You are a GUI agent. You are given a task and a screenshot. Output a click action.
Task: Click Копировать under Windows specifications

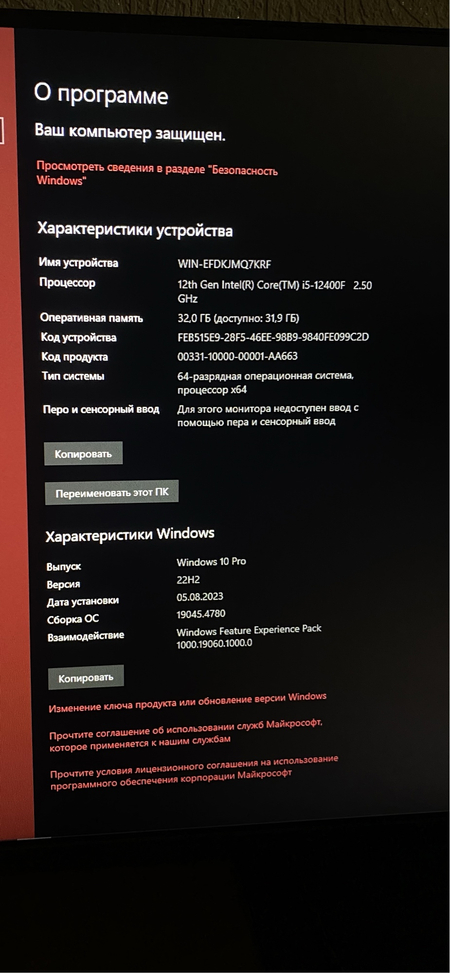(x=86, y=678)
